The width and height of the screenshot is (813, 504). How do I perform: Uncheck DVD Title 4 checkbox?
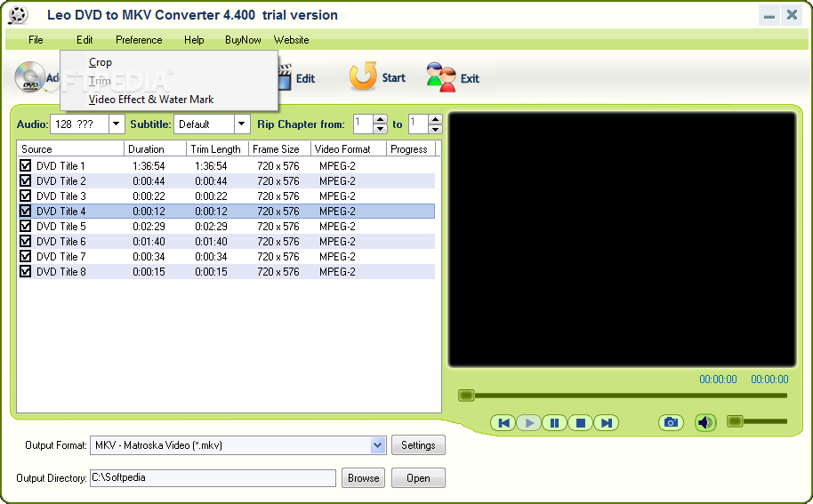pos(26,211)
